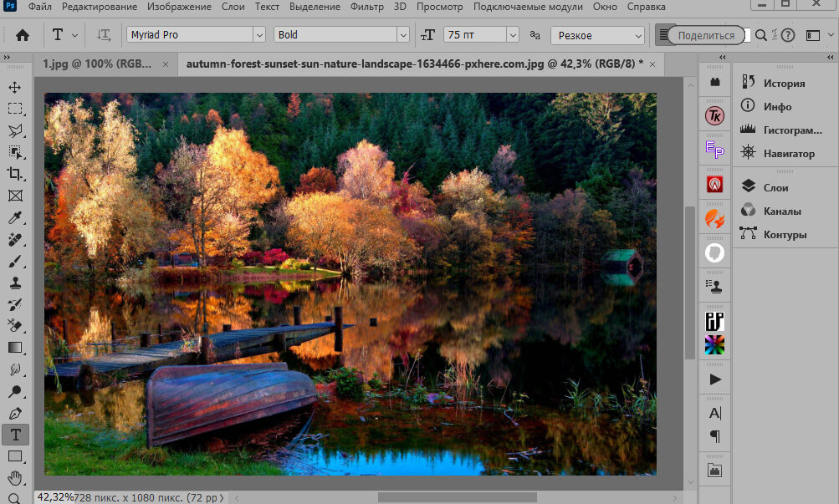Click the search magnifier in options bar
This screenshot has height=504, width=839.
coord(761,35)
